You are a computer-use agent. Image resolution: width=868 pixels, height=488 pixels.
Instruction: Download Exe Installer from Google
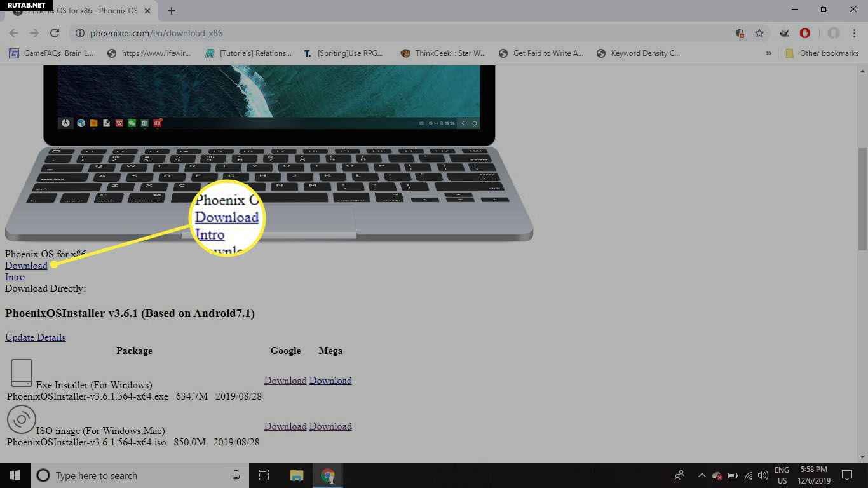[x=285, y=381]
